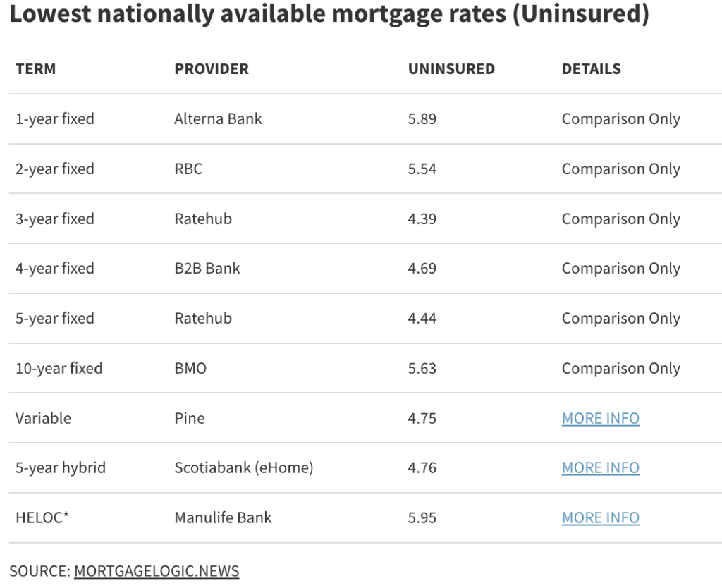Click the BMO provider cell
The width and height of the screenshot is (722, 588).
click(190, 368)
